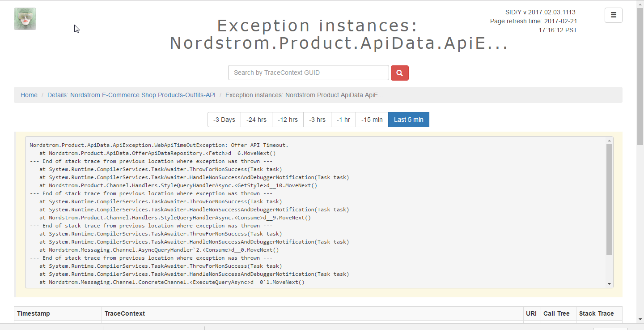Open Details: Nordstrom E-Commerce Shop Products-Outfits-API breadcrumb

[x=131, y=95]
